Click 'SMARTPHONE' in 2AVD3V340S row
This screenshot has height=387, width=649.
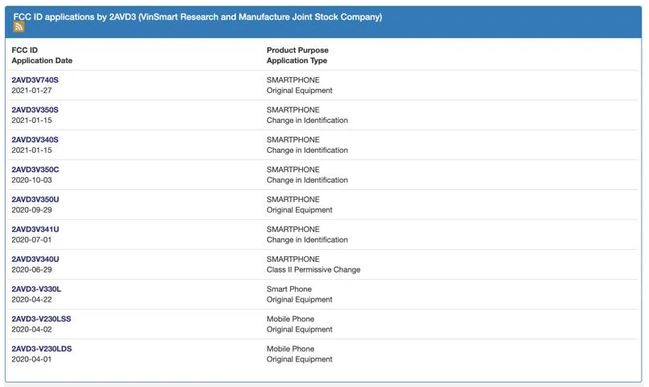(293, 139)
